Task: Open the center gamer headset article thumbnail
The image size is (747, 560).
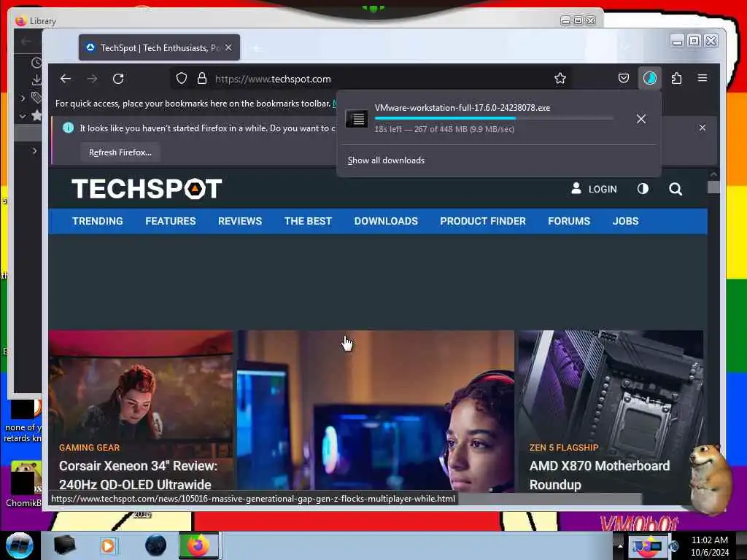Action: (376, 411)
